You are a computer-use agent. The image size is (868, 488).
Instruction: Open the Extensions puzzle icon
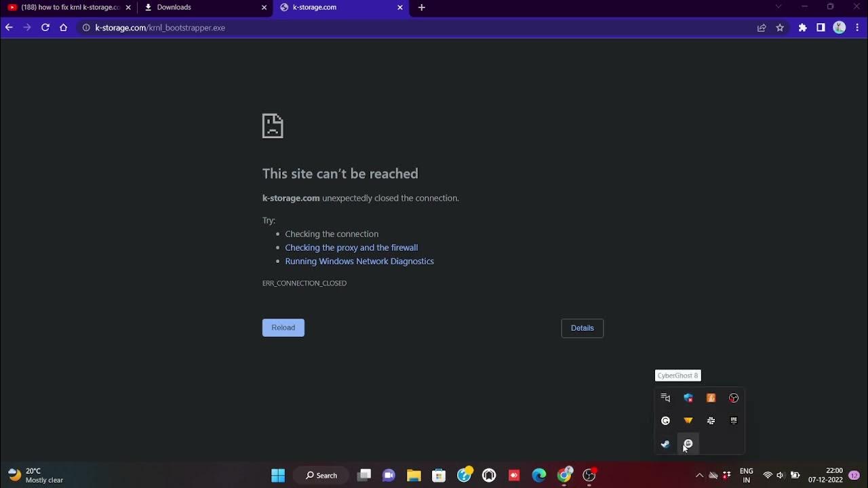(x=803, y=28)
